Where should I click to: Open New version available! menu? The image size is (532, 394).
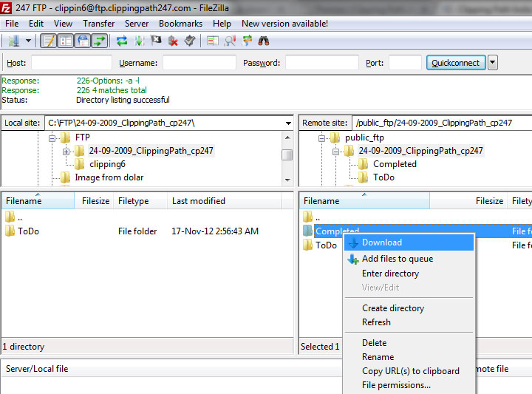pos(284,24)
